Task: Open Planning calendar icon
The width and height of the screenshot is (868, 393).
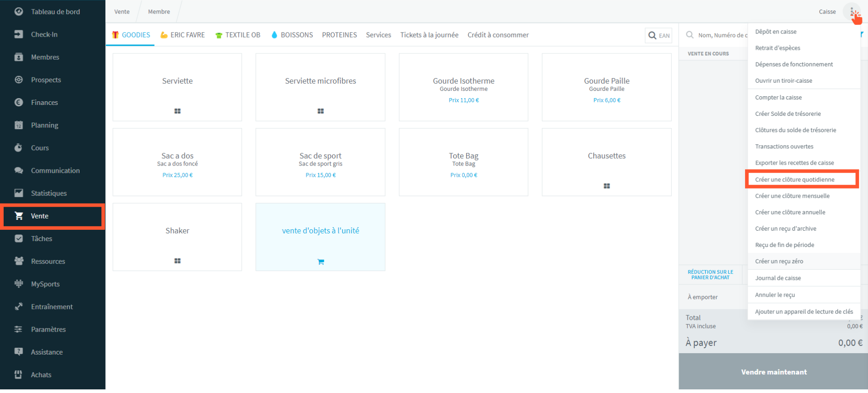Action: point(19,125)
